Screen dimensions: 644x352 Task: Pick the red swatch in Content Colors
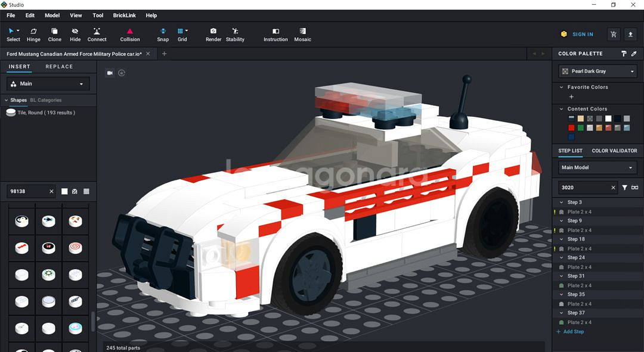571,127
